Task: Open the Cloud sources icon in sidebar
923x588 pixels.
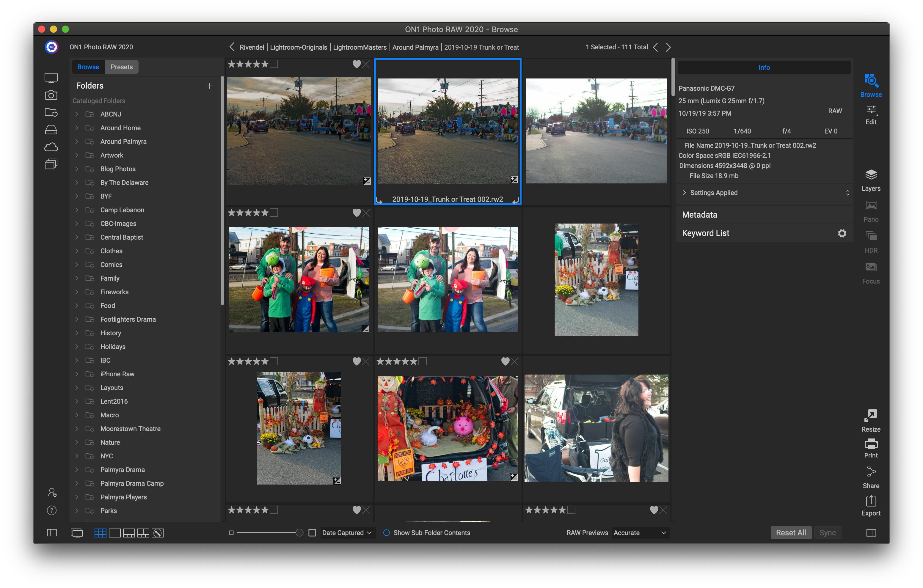Action: [51, 147]
